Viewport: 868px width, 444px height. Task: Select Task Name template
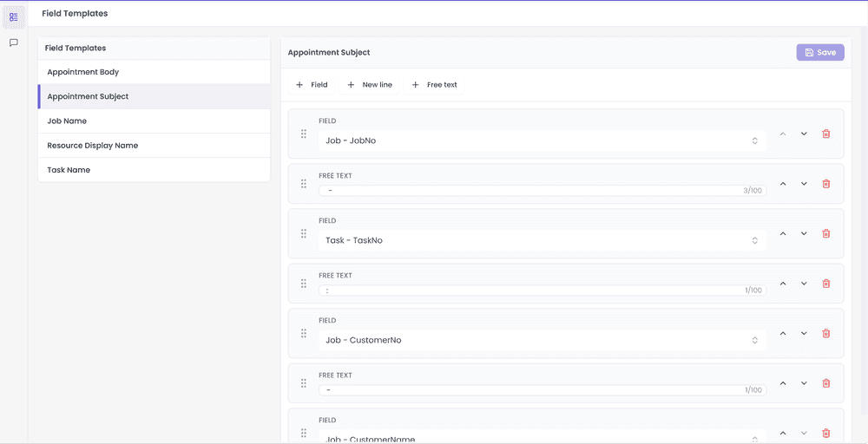(x=154, y=170)
